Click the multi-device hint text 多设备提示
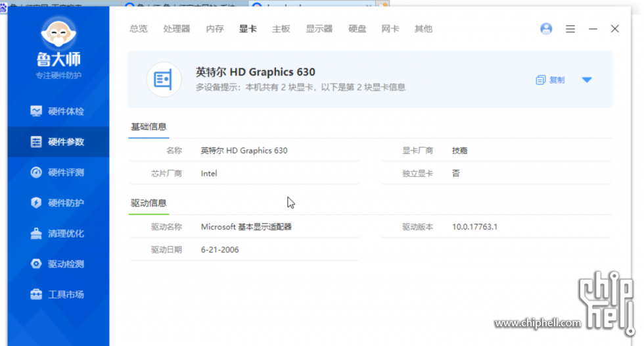This screenshot has height=346, width=644. [x=301, y=87]
